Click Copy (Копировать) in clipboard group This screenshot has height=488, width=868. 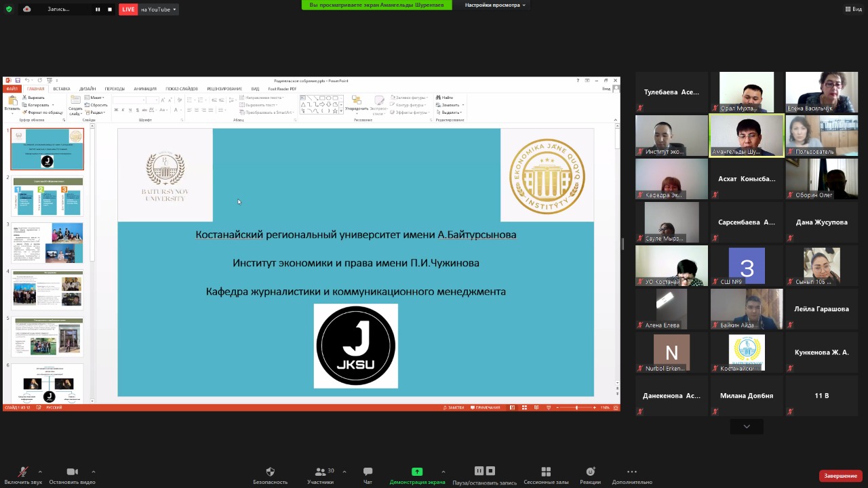click(37, 105)
